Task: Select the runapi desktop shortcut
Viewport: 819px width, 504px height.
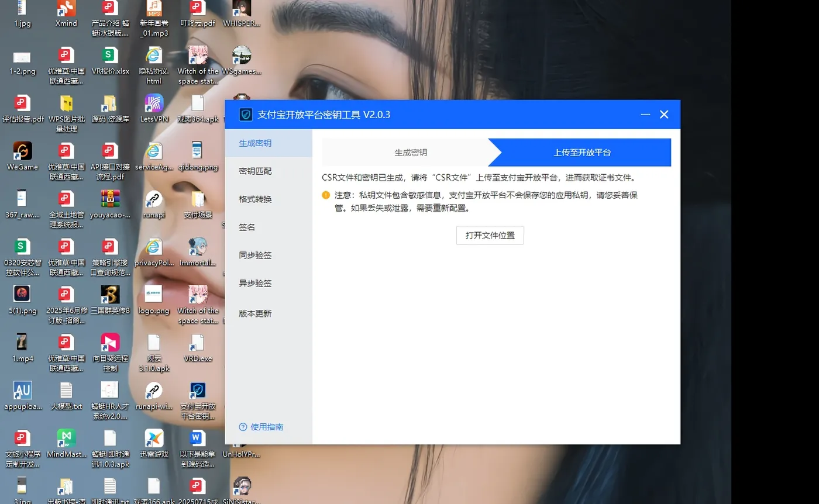Action: click(154, 205)
